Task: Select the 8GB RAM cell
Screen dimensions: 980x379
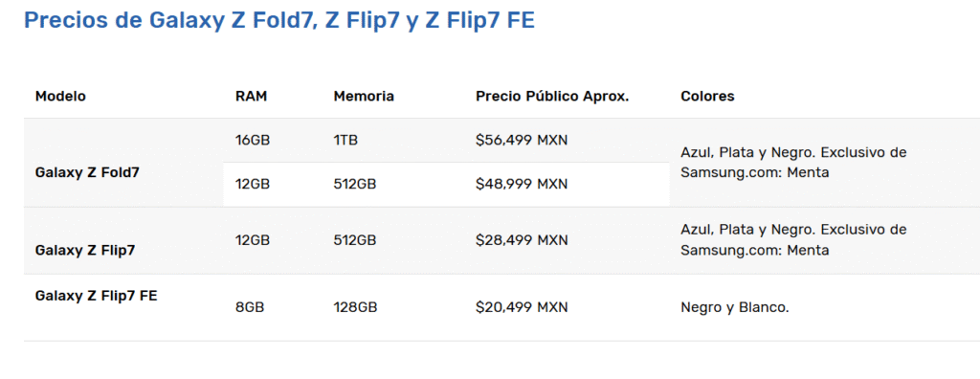Action: pos(250,308)
